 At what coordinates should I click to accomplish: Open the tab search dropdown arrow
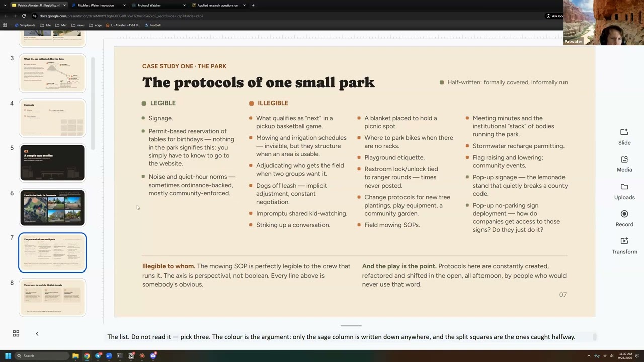6,5
